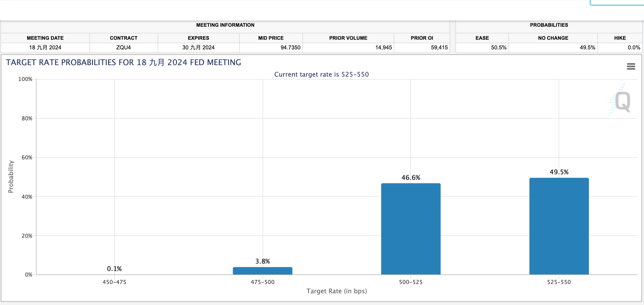Click the 500-525 x-axis label

pos(411,282)
